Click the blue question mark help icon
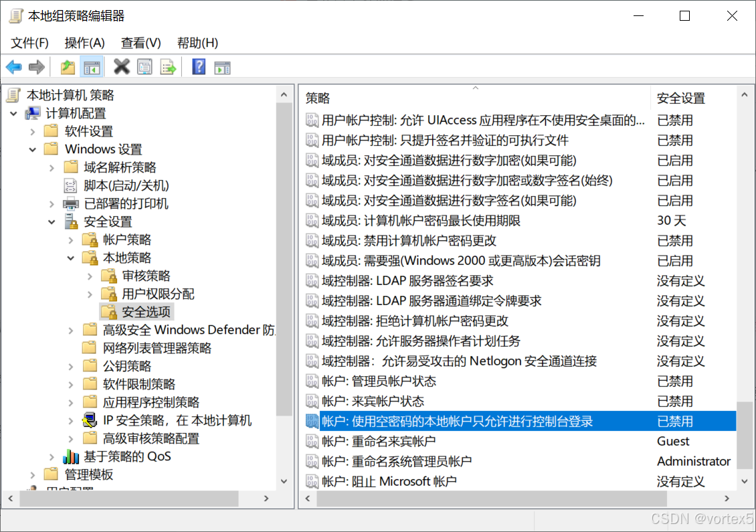756x532 pixels. (199, 66)
